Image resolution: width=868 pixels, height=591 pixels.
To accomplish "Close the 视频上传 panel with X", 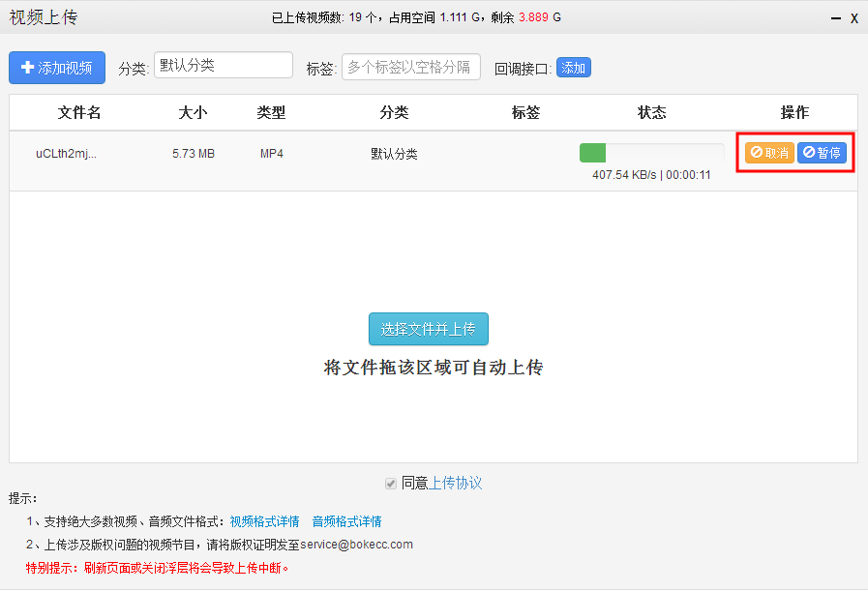I will coord(854,18).
